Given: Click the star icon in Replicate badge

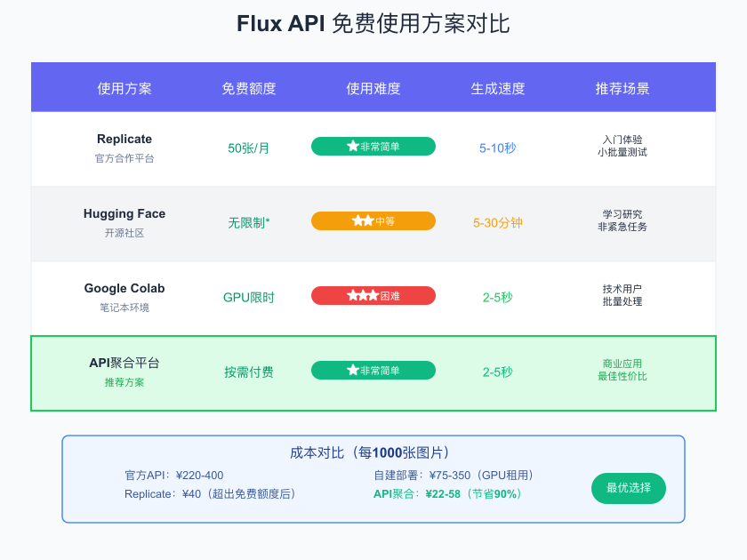Looking at the screenshot, I should pyautogui.click(x=352, y=146).
